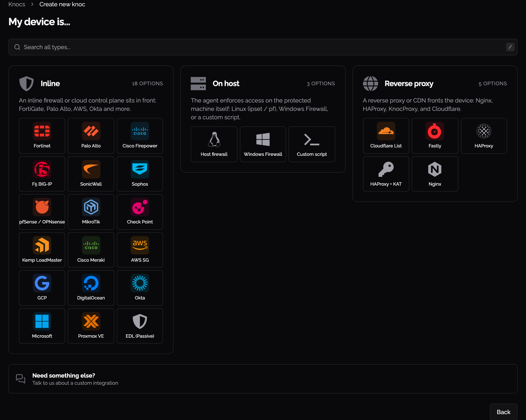
Task: Select the Fortinet device card
Action: click(42, 136)
